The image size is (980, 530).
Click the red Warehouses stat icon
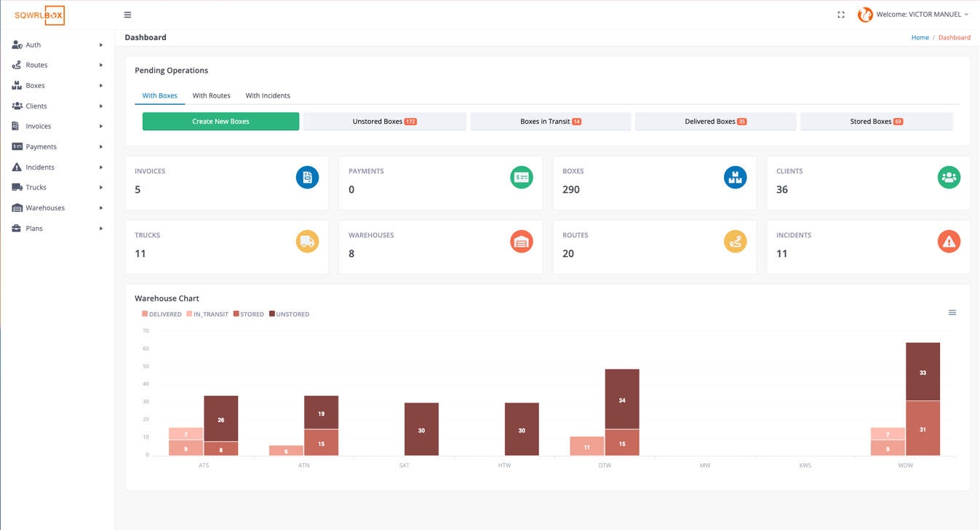click(521, 242)
